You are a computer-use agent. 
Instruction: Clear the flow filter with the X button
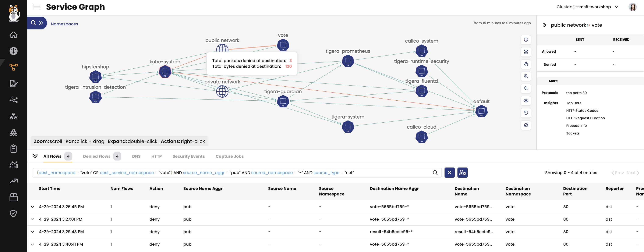(449, 173)
